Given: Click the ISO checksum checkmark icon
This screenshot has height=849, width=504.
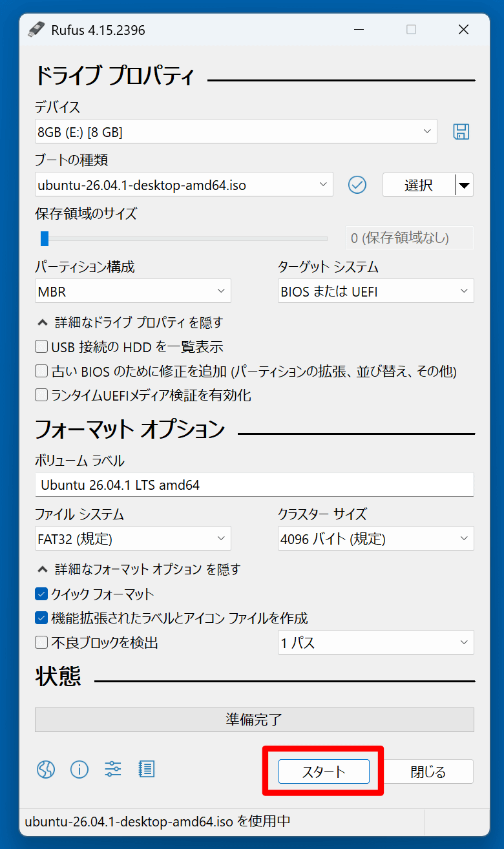Looking at the screenshot, I should (x=357, y=185).
